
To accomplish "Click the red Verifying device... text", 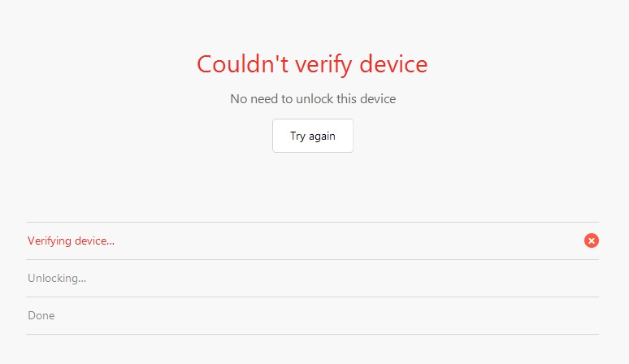I will click(71, 240).
